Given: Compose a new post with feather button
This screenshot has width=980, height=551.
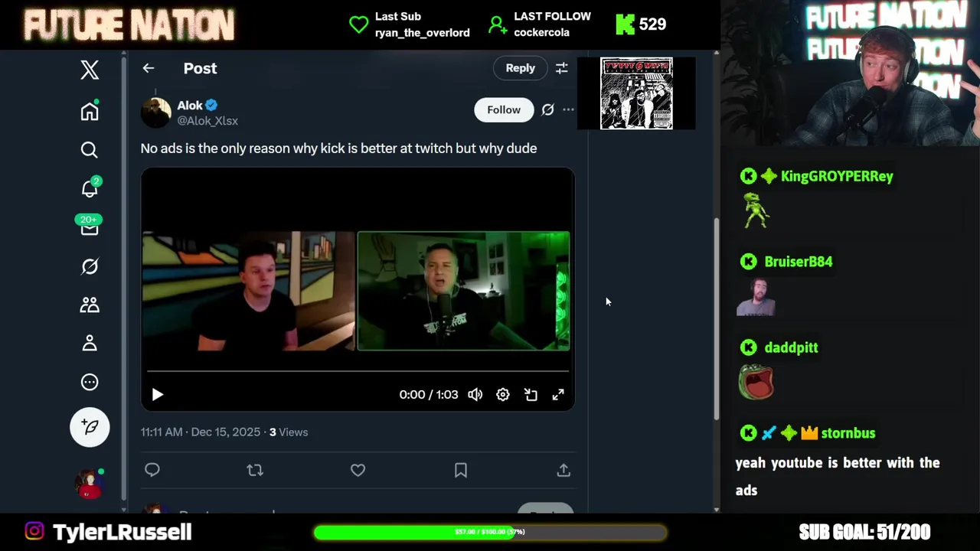Looking at the screenshot, I should point(90,426).
